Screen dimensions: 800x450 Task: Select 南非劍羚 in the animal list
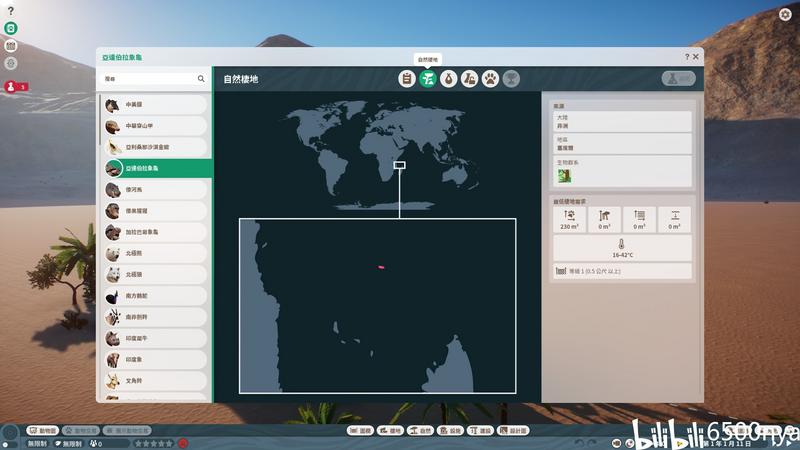(x=156, y=317)
